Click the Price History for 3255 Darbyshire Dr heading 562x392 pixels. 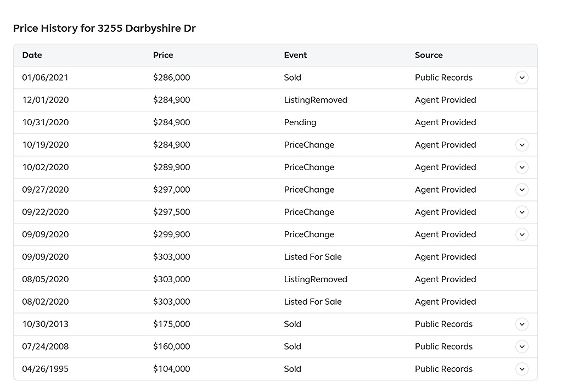(104, 29)
